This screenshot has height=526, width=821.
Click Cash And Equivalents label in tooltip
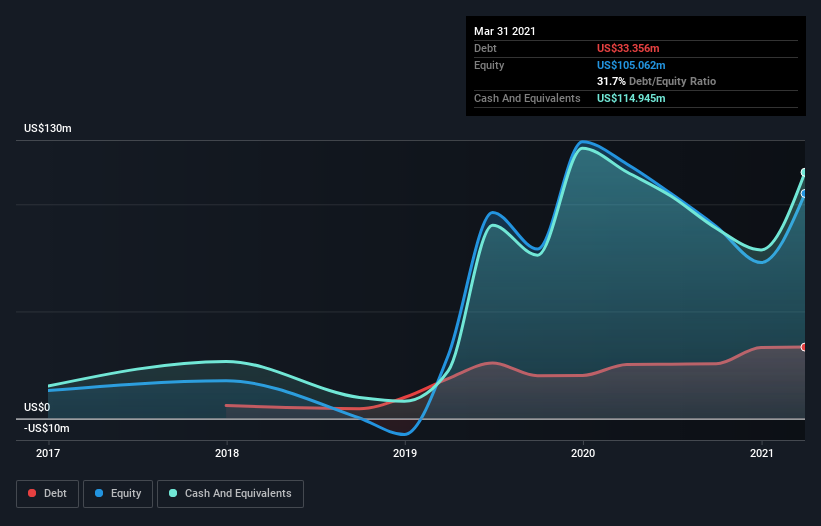tap(527, 98)
